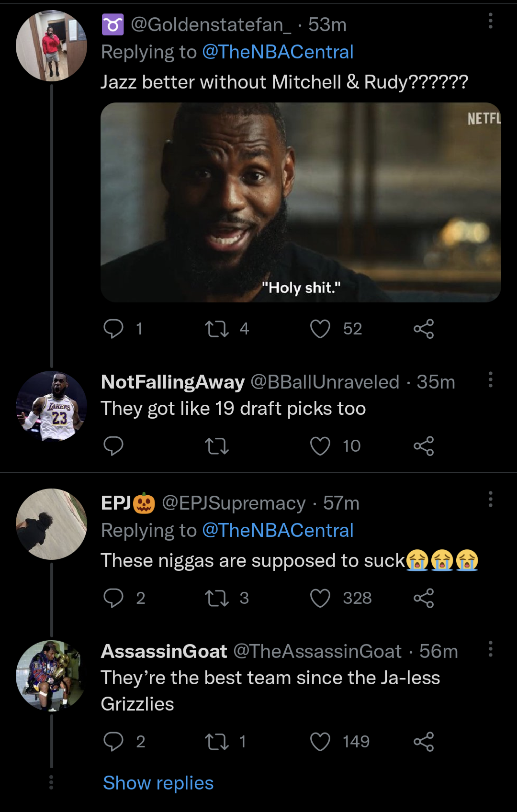Open more options on NotFallingAway tweet
This screenshot has height=812, width=517.
[490, 379]
